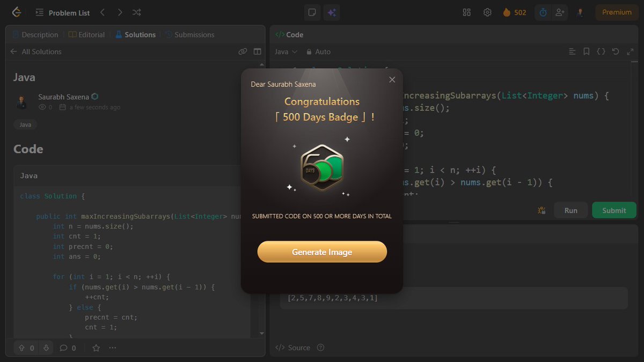
Task: Submit the code with Submit button
Action: (614, 210)
